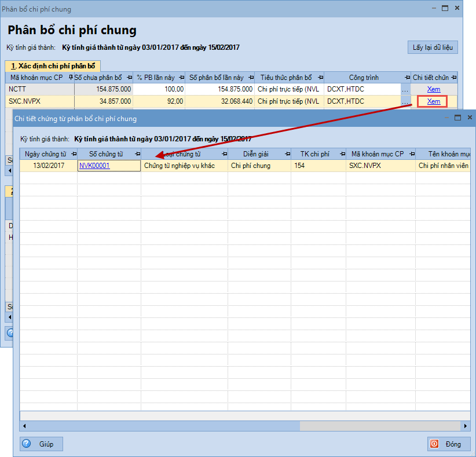Open voucher NVK00001 link
This screenshot has width=476, height=457.
pos(94,166)
